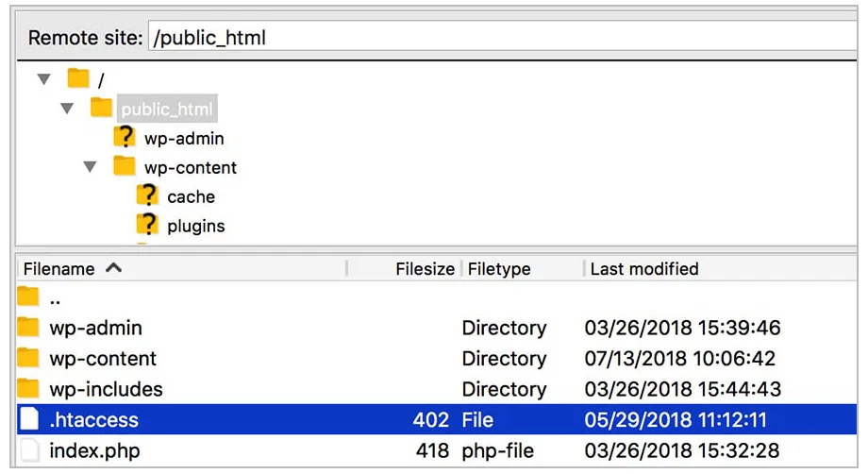The height and width of the screenshot is (474, 868).
Task: Click the index.php file icon
Action: pos(29,449)
